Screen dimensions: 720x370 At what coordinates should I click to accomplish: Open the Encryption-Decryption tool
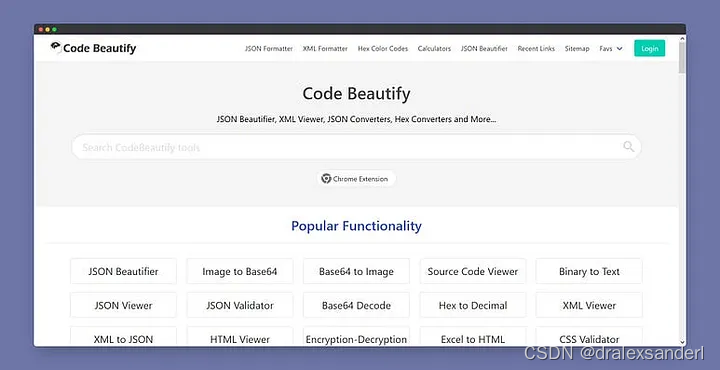pyautogui.click(x=356, y=336)
